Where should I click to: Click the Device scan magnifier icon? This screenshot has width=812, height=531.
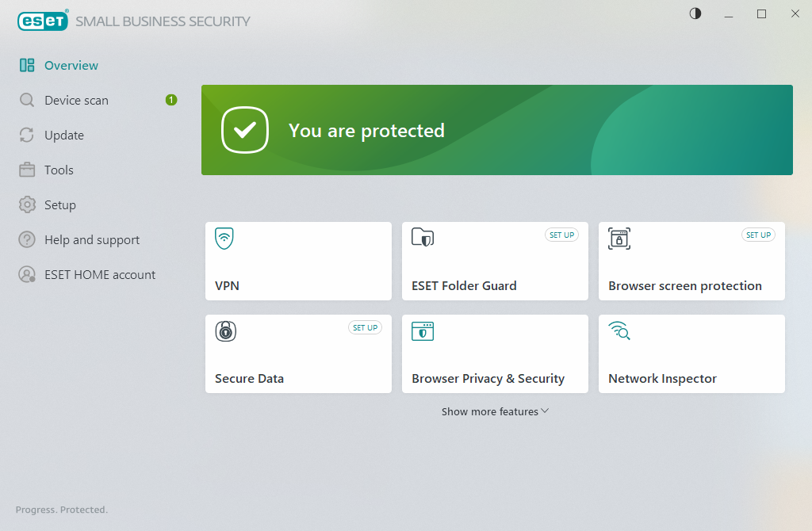click(27, 100)
